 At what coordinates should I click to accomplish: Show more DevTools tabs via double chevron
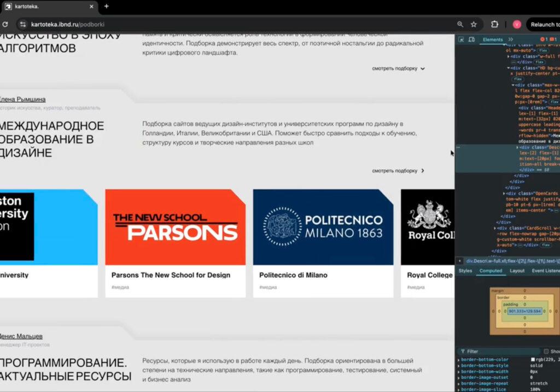tap(511, 39)
